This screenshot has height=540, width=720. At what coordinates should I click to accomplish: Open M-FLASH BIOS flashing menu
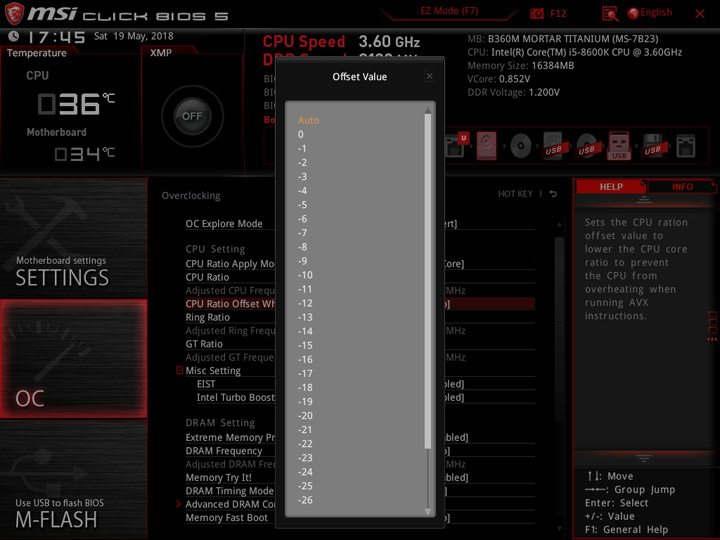pyautogui.click(x=73, y=479)
